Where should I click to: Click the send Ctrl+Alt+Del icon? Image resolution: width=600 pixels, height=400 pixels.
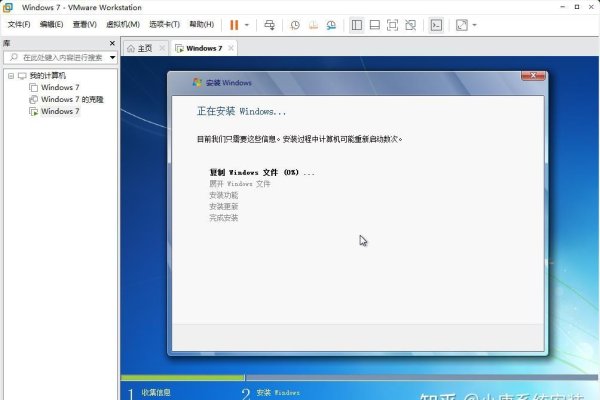point(270,24)
